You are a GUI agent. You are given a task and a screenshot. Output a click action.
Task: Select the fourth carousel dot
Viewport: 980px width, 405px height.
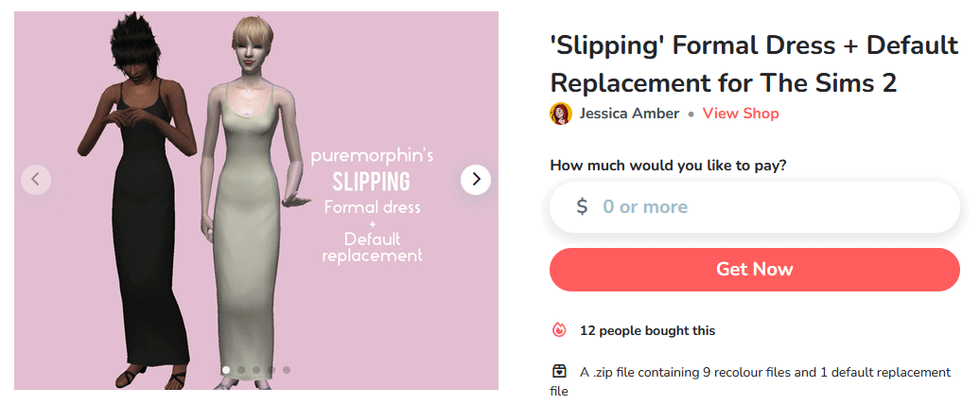pos(271,370)
